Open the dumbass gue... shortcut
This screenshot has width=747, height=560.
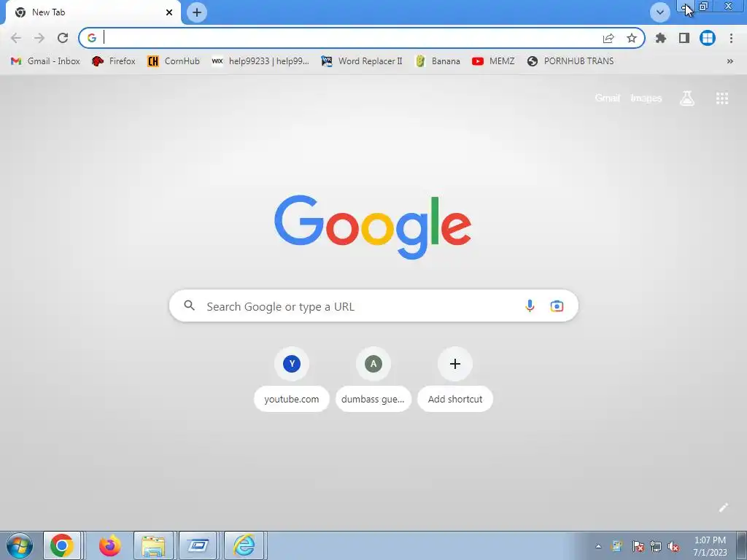373,379
